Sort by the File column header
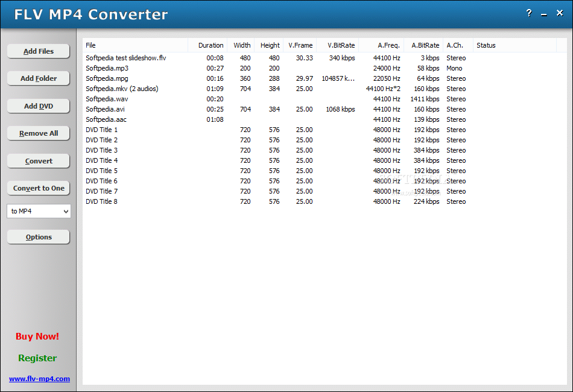The image size is (573, 392). pos(135,45)
